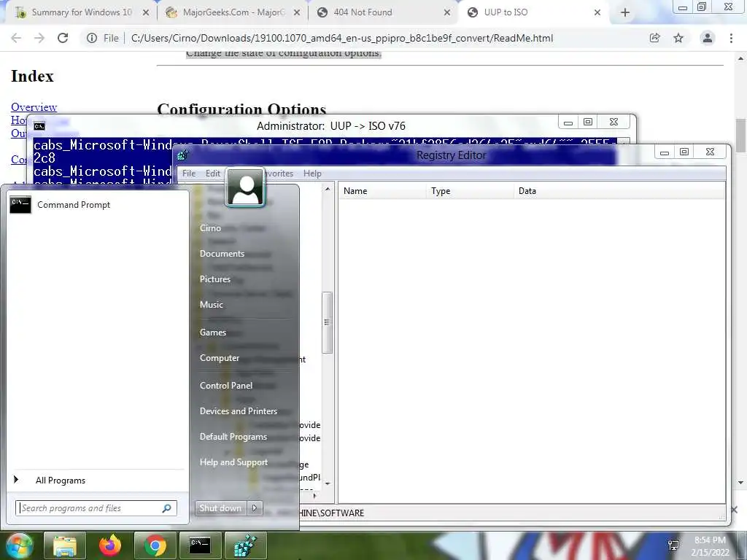Viewport: 747px width, 560px height.
Task: Bookmark this page with star icon
Action: coord(678,38)
